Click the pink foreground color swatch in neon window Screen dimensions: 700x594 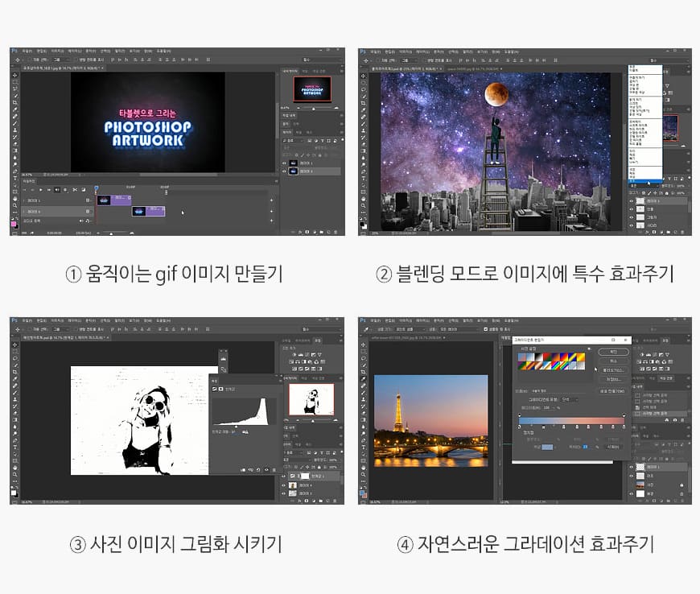pyautogui.click(x=14, y=225)
